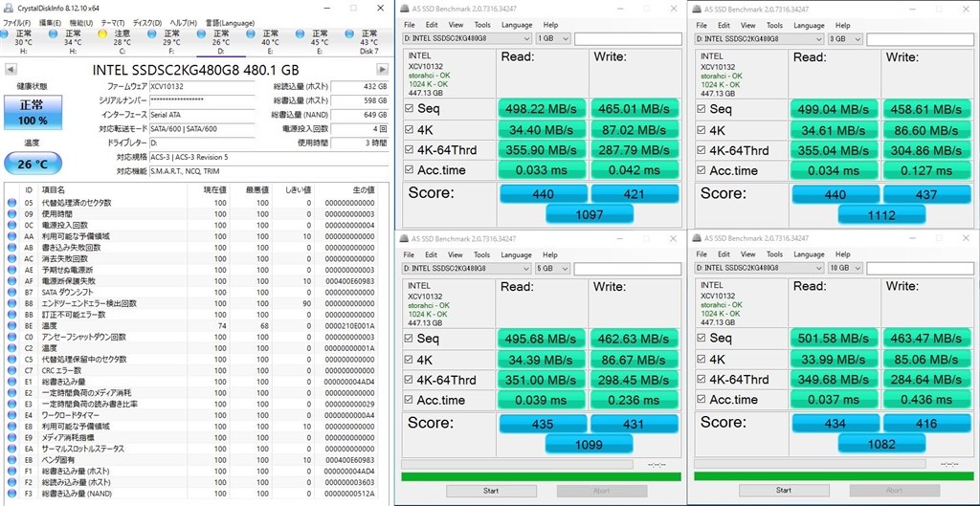980x506 pixels.
Task: Open the 1 GB test size dropdown
Action: (x=553, y=38)
